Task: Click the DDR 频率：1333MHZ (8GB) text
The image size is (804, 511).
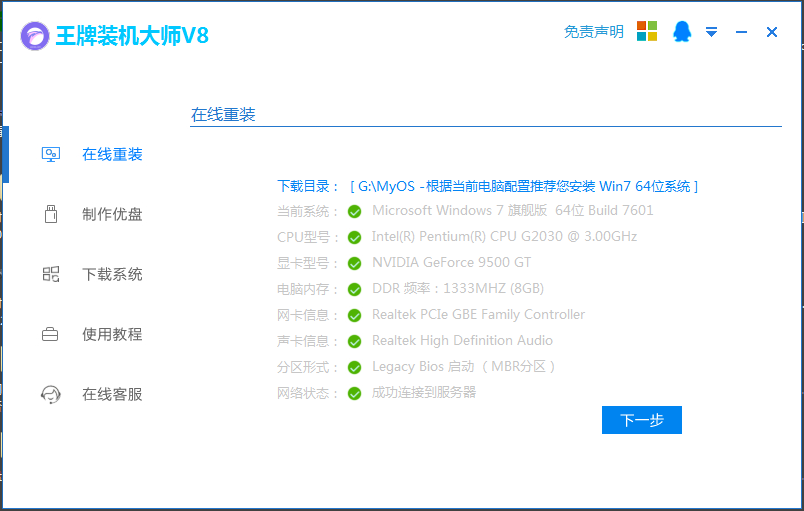Action: (458, 289)
